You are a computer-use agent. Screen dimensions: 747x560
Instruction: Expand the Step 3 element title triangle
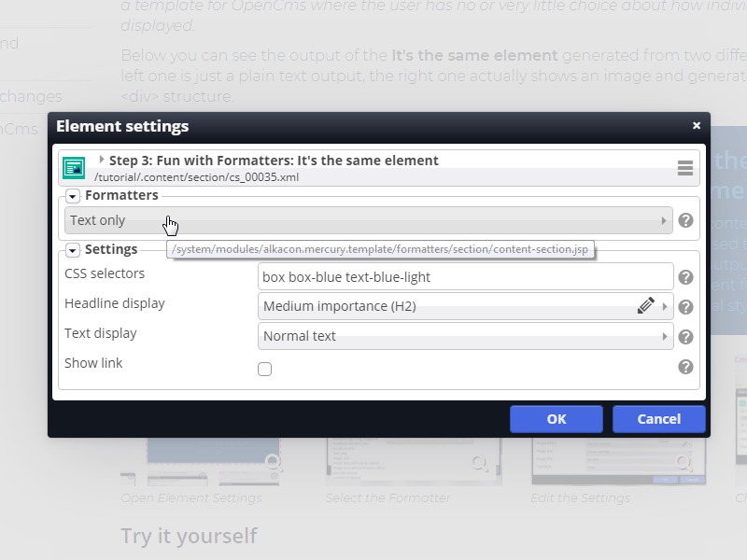[x=102, y=160]
